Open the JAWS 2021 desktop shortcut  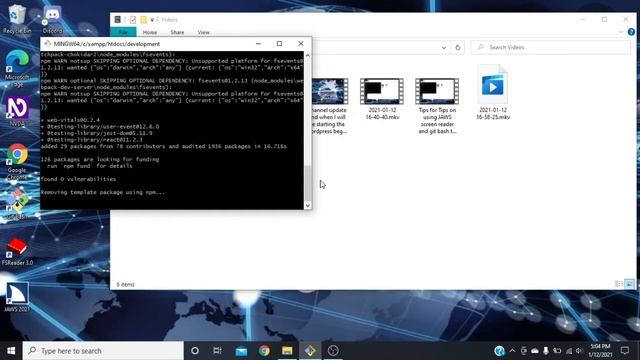(17, 297)
